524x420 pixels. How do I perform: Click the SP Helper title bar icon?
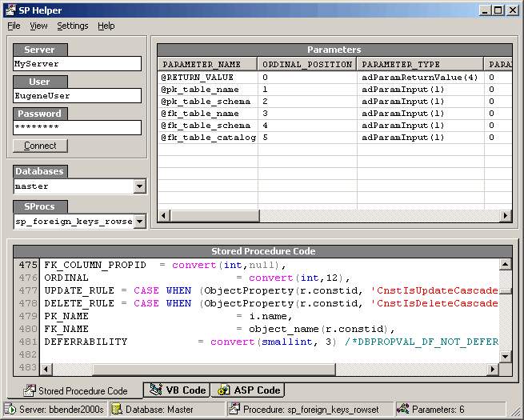(x=10, y=10)
